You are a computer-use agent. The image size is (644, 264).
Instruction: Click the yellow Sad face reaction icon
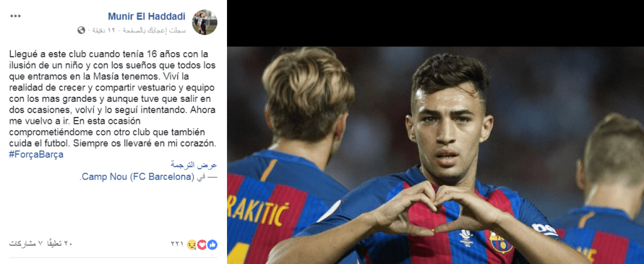click(191, 245)
